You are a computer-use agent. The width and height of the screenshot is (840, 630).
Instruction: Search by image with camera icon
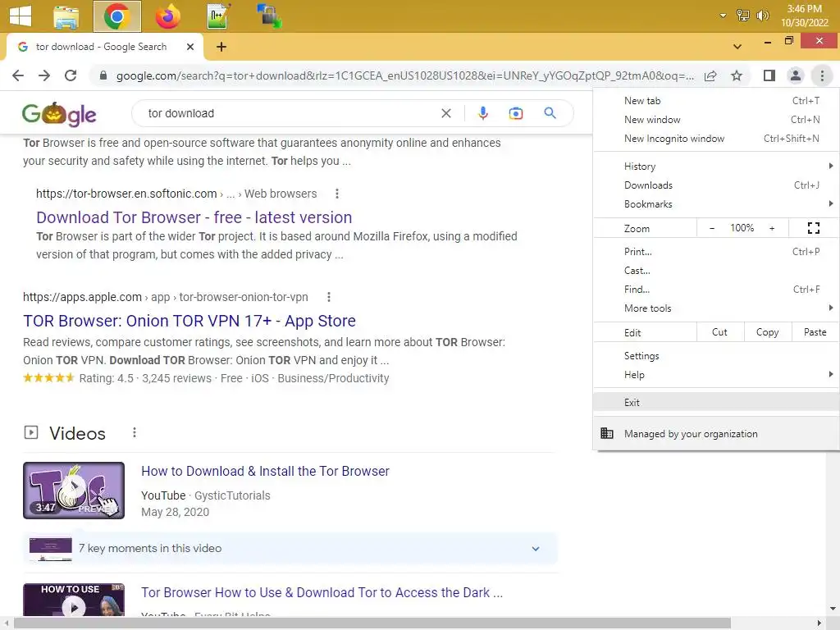point(515,113)
